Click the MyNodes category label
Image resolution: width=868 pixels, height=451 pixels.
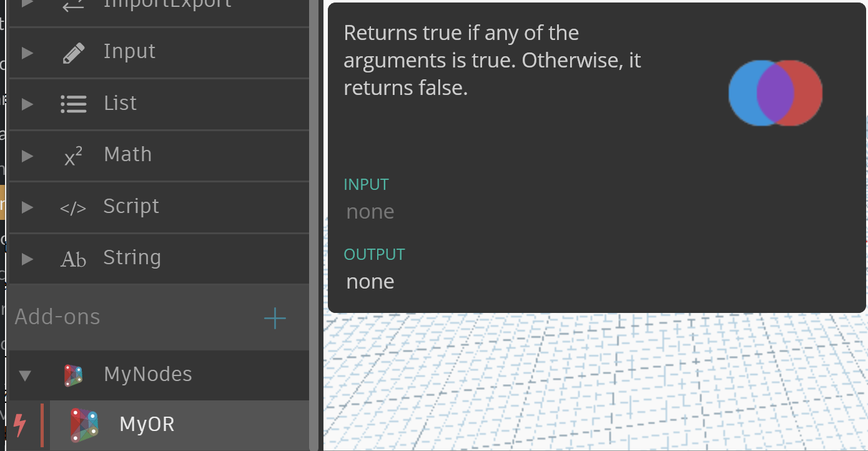click(147, 374)
